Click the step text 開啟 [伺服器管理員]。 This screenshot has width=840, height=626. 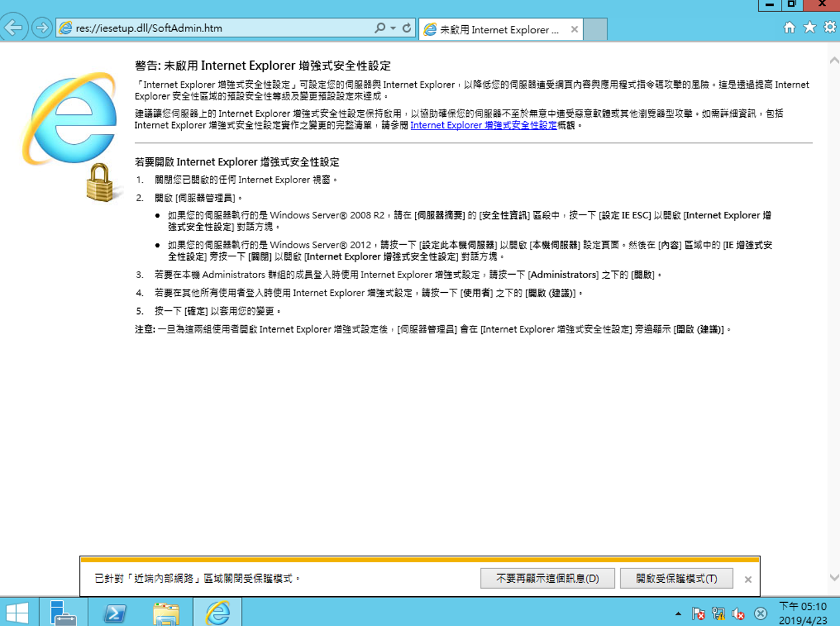pos(199,198)
